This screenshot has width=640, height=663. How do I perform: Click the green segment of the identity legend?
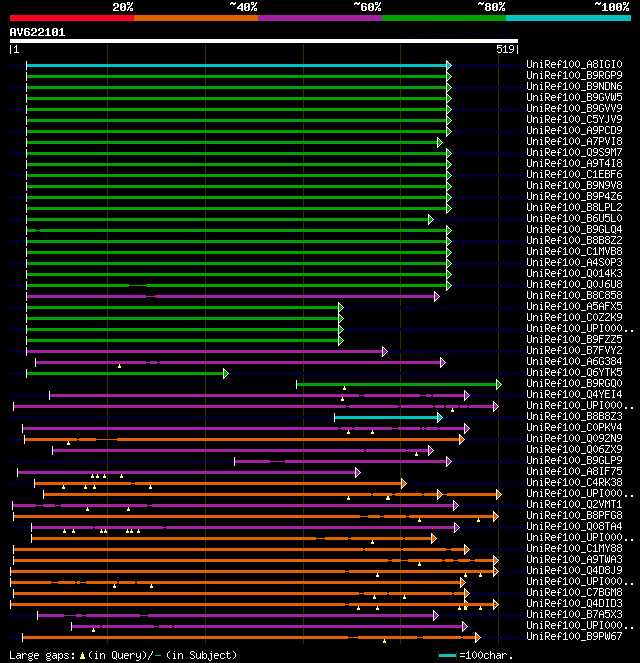click(x=444, y=18)
